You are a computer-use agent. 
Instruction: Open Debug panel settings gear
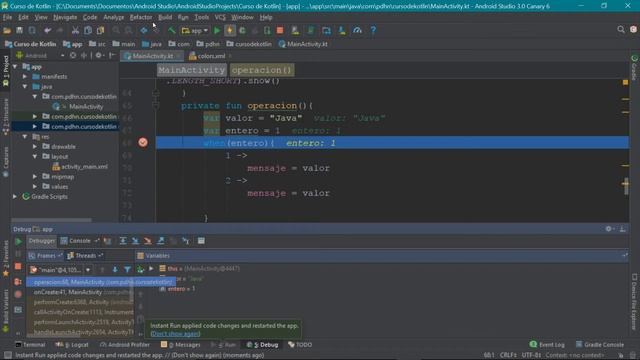(609, 229)
